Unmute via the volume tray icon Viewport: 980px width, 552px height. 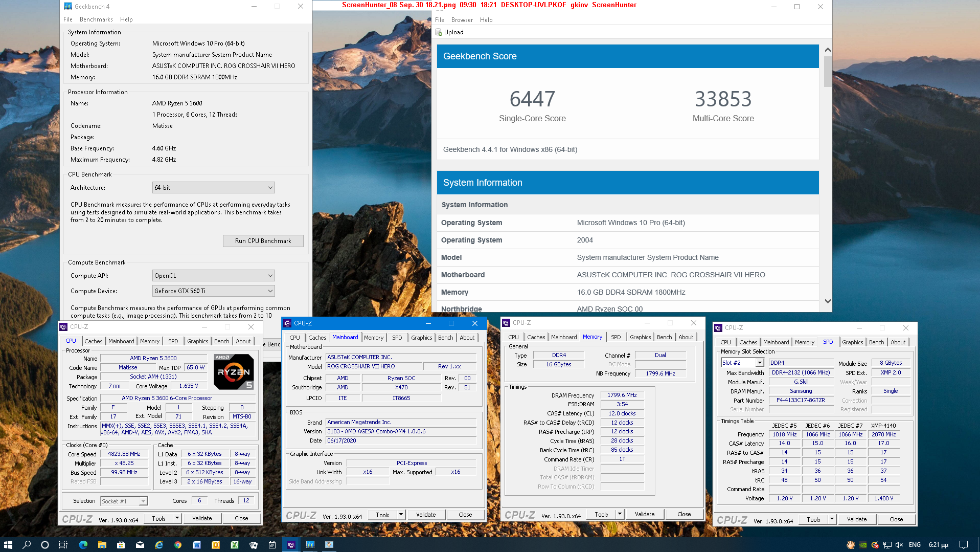pyautogui.click(x=900, y=545)
